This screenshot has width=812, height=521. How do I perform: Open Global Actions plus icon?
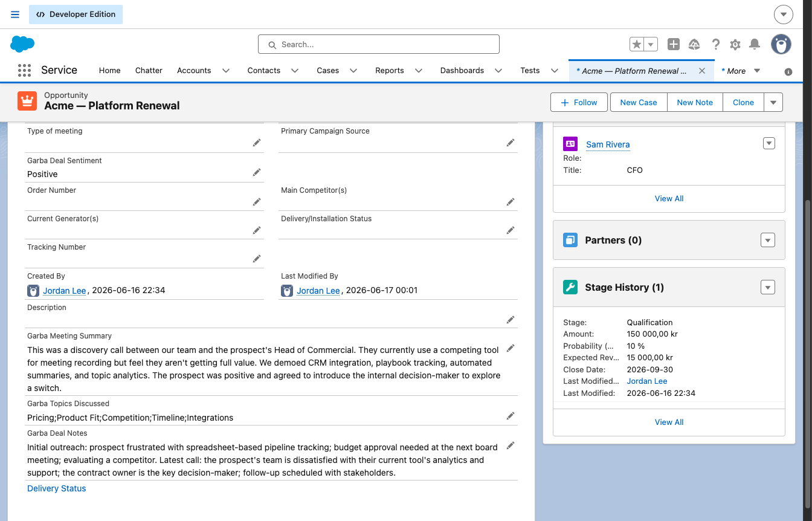coord(674,44)
